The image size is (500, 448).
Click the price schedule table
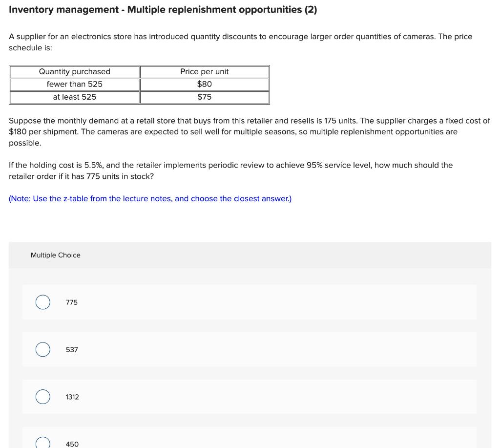139,84
